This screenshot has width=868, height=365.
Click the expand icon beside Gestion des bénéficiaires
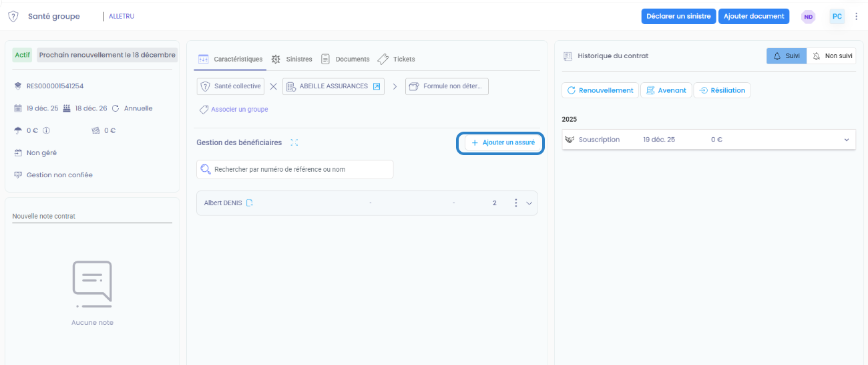point(294,142)
